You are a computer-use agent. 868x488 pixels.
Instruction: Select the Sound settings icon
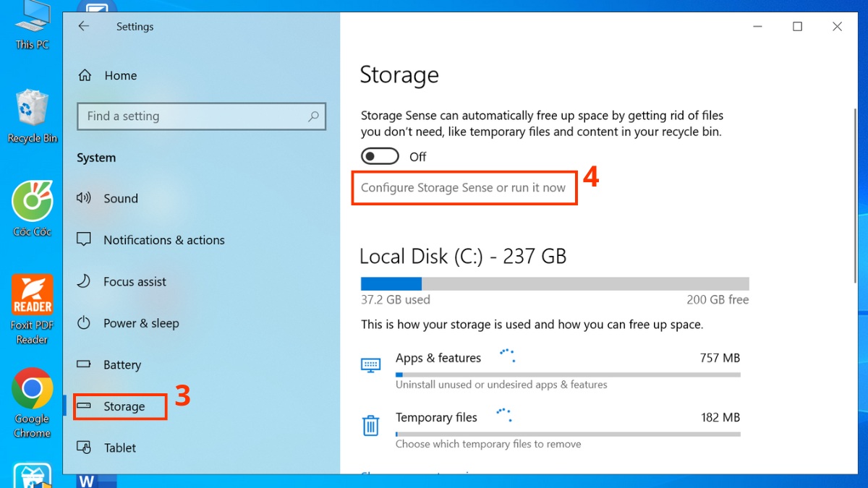[x=84, y=198]
